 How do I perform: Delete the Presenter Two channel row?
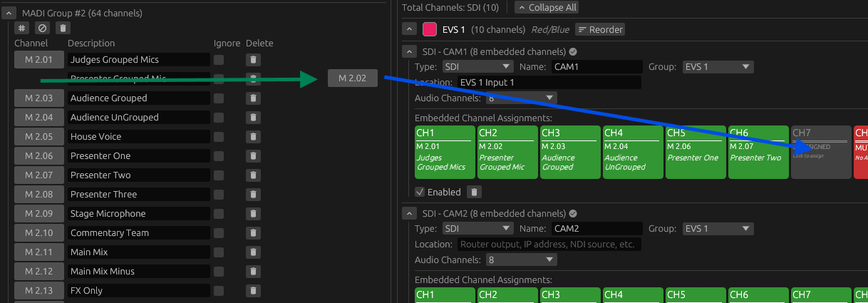[x=253, y=175]
